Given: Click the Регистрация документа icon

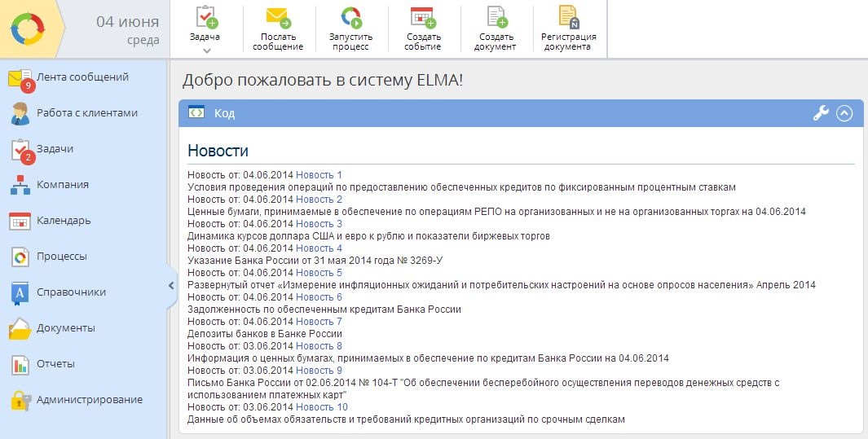Looking at the screenshot, I should tap(569, 16).
